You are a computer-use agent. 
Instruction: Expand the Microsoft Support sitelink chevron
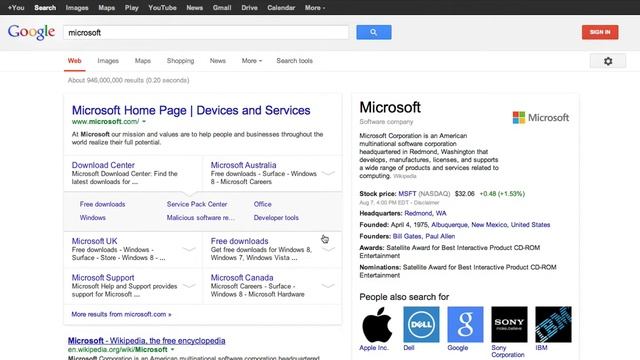[x=189, y=286]
